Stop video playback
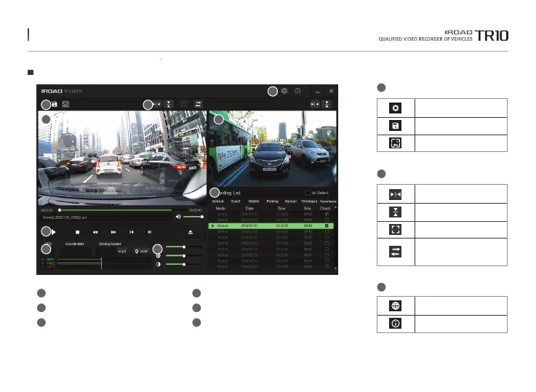Image resolution: width=536 pixels, height=392 pixels. click(x=78, y=232)
